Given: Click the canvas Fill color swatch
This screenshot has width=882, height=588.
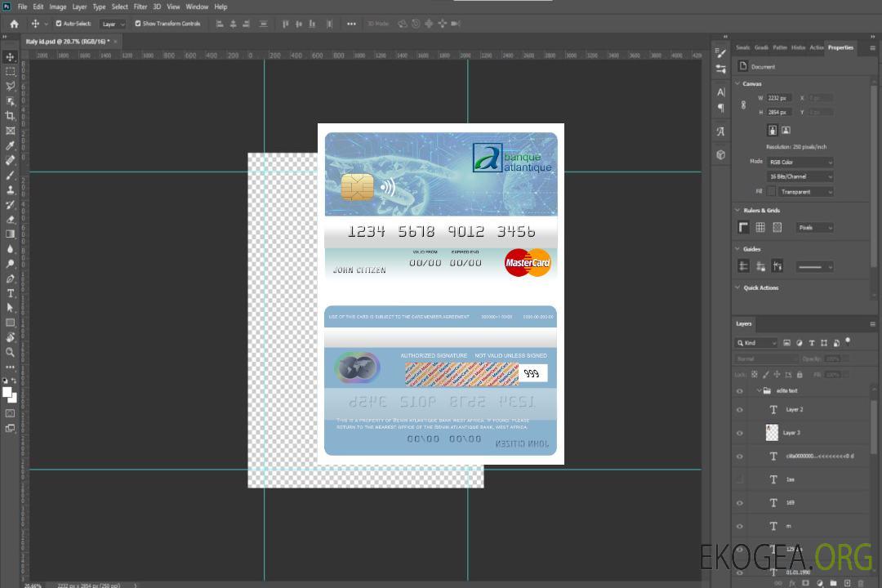Looking at the screenshot, I should [x=772, y=192].
